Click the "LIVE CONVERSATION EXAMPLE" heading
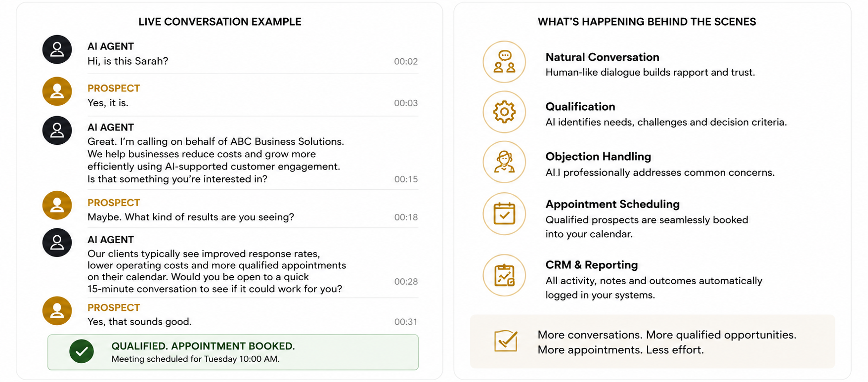 pyautogui.click(x=220, y=22)
